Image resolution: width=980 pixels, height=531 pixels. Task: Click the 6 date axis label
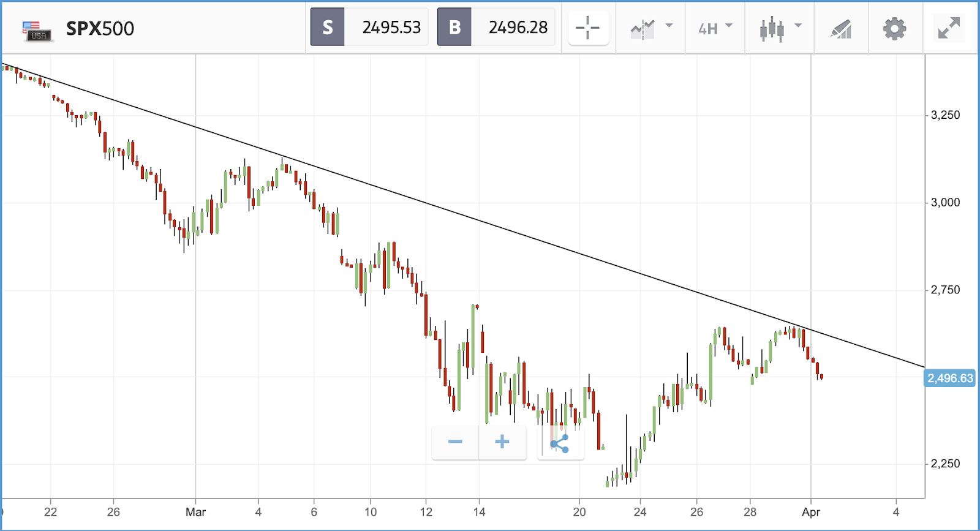(314, 512)
